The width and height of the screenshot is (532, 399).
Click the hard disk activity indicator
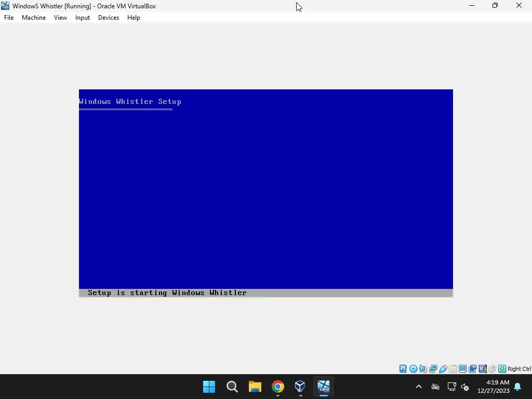coord(403,369)
